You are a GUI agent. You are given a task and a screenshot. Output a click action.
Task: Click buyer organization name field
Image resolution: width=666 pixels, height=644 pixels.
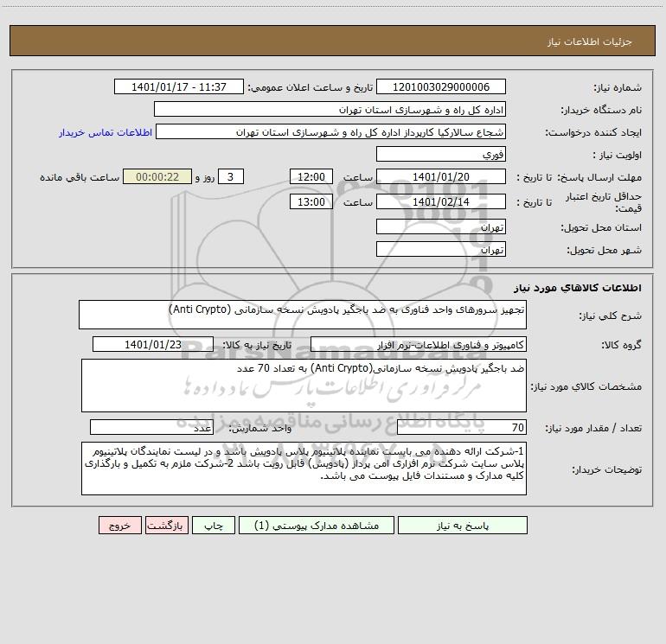(x=330, y=110)
